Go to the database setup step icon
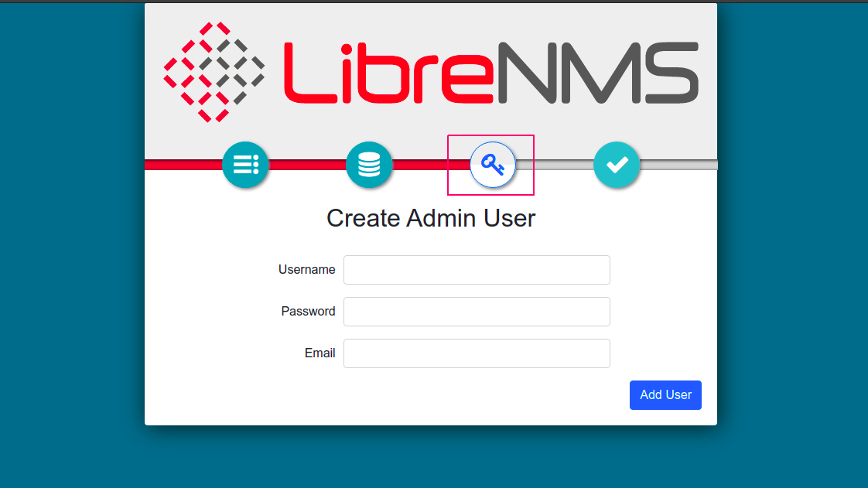 coord(369,164)
